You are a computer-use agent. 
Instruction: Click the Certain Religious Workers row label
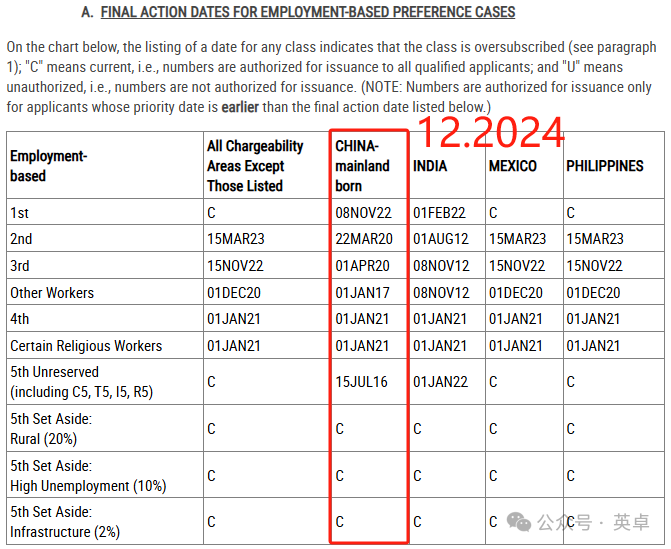coord(86,346)
